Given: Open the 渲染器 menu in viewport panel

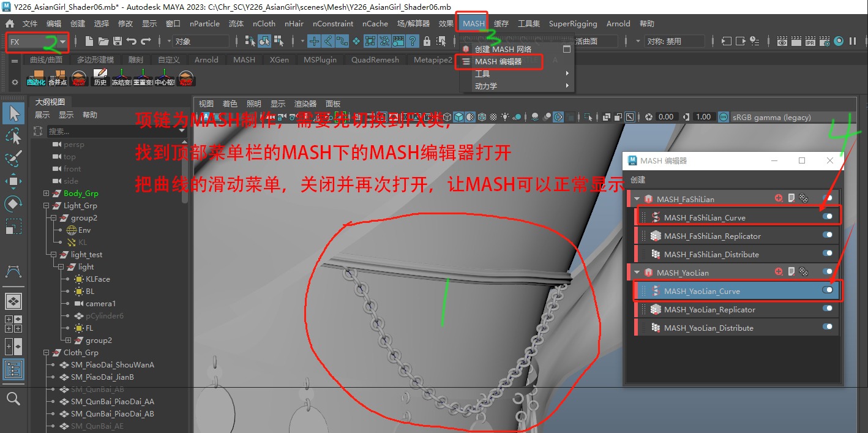Looking at the screenshot, I should (x=305, y=104).
